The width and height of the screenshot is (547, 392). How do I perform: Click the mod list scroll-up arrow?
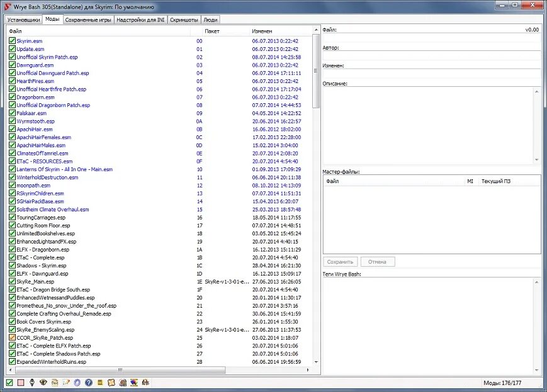[x=316, y=30]
